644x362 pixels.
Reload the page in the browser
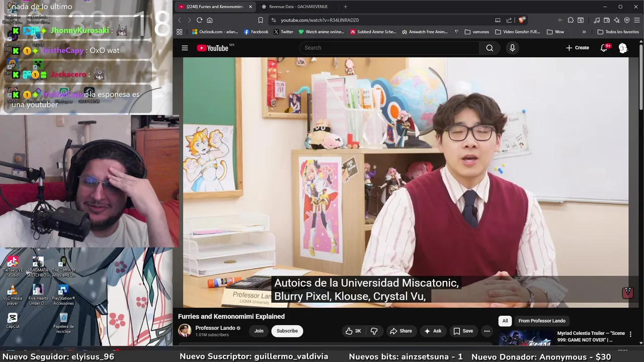[x=199, y=20]
